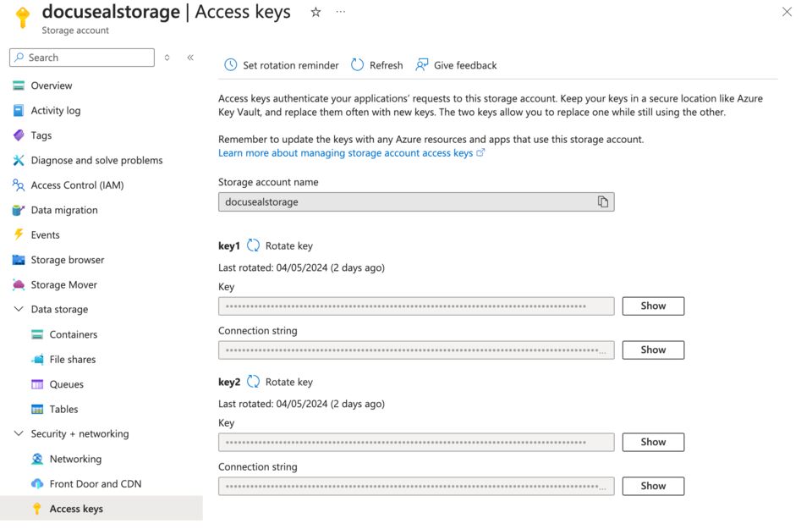Show the key2 Key value
The height and width of the screenshot is (529, 812).
coord(653,442)
